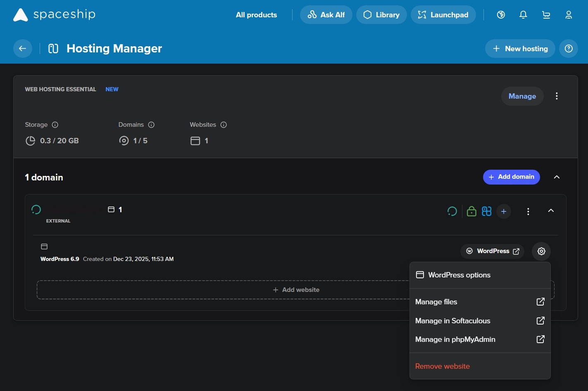Collapse the 1 domain section
Image resolution: width=588 pixels, height=391 pixels.
557,177
